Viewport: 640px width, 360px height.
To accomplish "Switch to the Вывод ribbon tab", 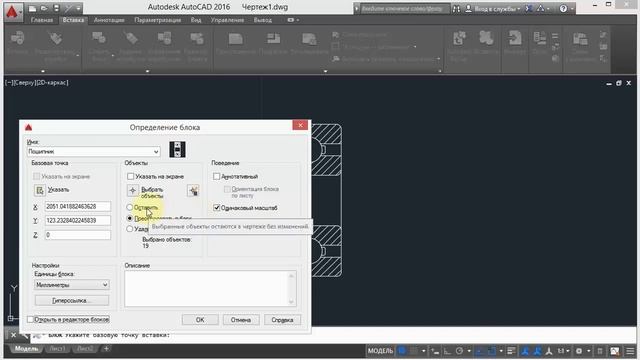I will click(262, 20).
